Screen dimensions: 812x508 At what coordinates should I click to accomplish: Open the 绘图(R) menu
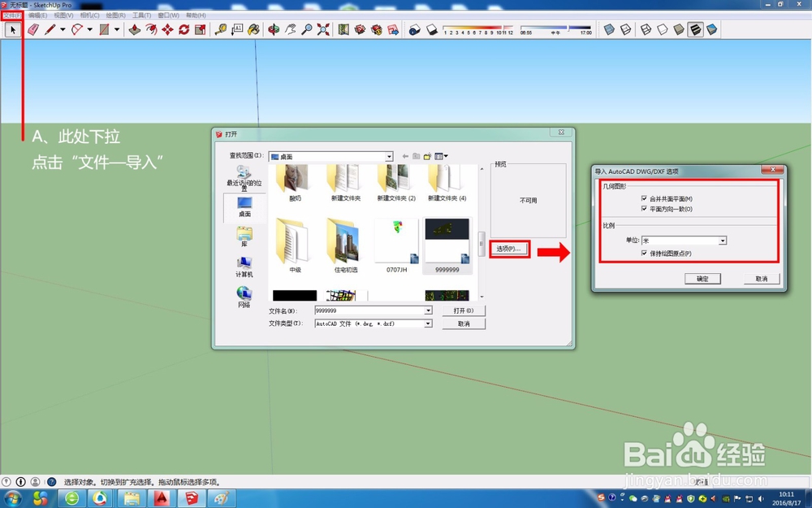[115, 15]
